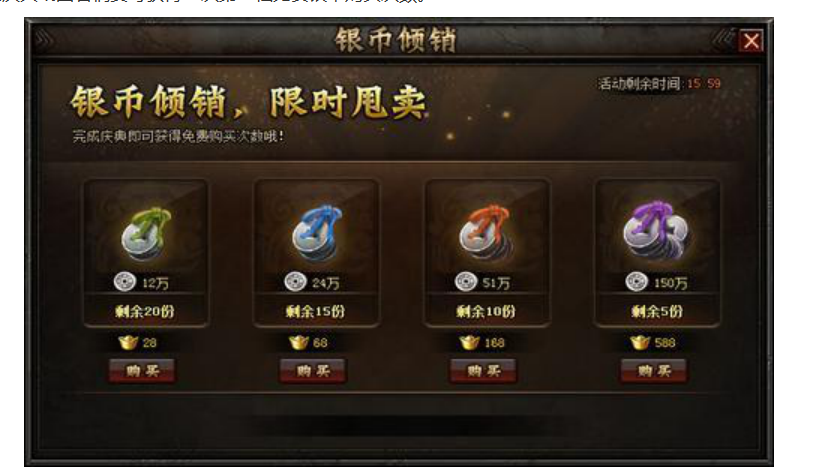The width and height of the screenshot is (818, 473).
Task: Click the purple-ribbon silver coin bundle icon
Action: [x=656, y=233]
